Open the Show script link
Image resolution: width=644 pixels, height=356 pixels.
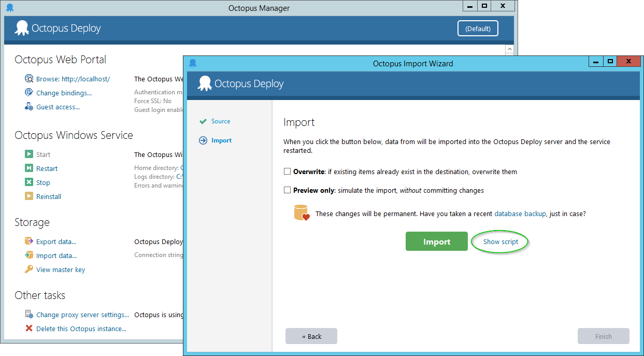pyautogui.click(x=500, y=242)
